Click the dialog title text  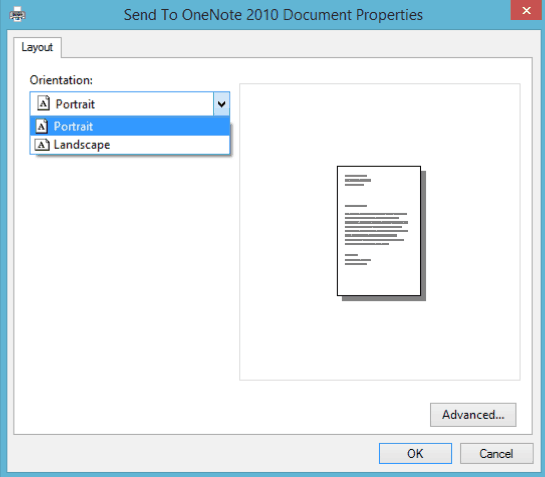tap(273, 15)
